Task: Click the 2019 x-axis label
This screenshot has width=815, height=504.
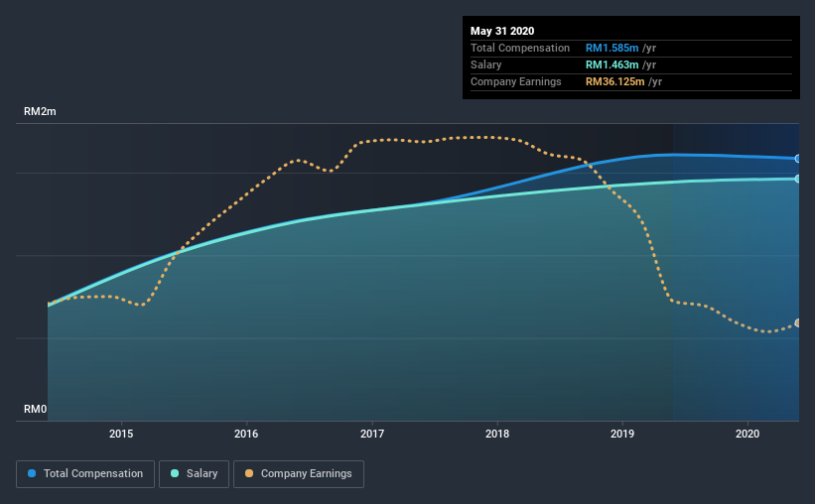Action: click(x=622, y=434)
